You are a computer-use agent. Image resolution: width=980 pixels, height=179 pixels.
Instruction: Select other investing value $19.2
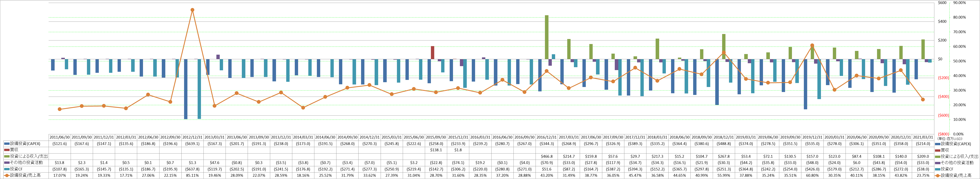click(x=480, y=163)
